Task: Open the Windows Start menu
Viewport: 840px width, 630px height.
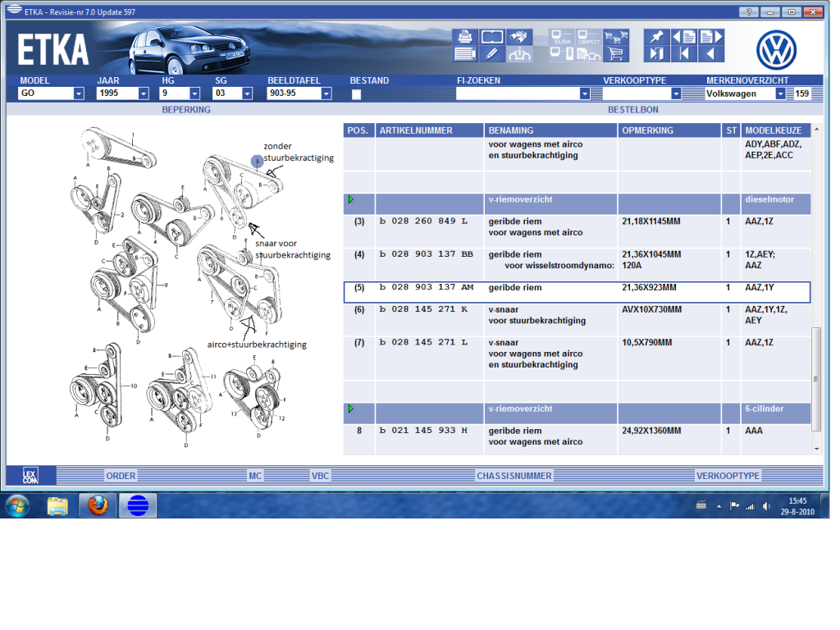Action: (17, 505)
